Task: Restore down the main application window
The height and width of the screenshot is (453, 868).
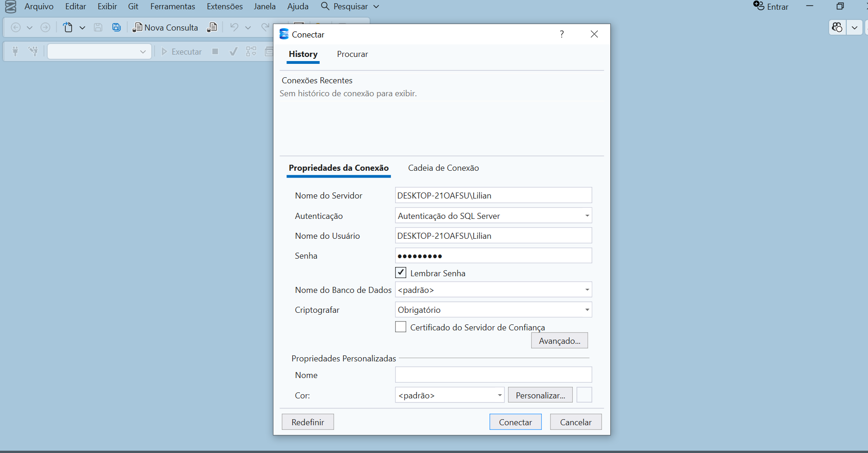Action: point(840,6)
